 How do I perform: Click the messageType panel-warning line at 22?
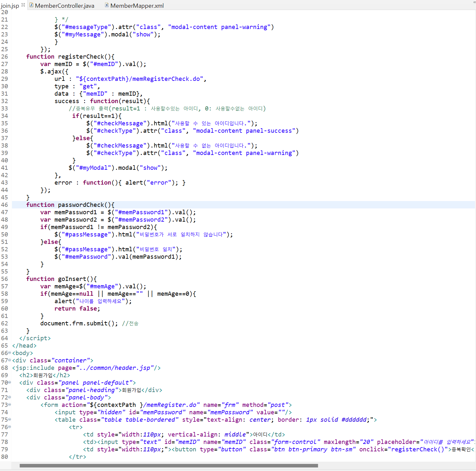pyautogui.click(x=164, y=27)
